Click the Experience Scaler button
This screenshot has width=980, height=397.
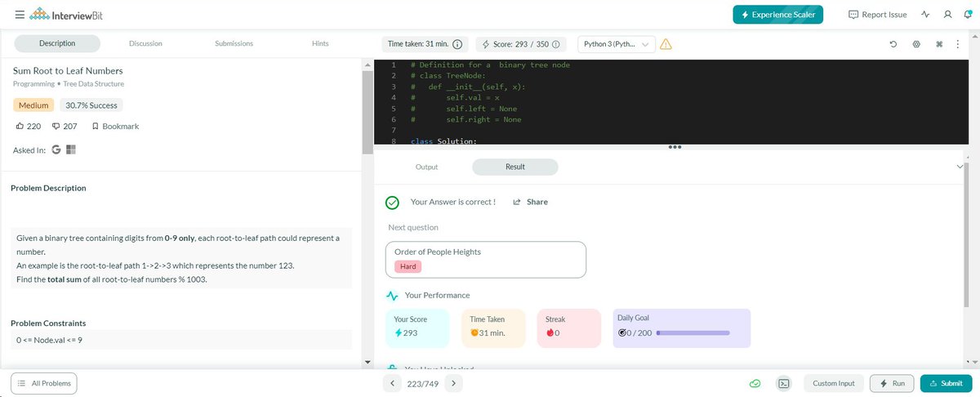coord(778,15)
